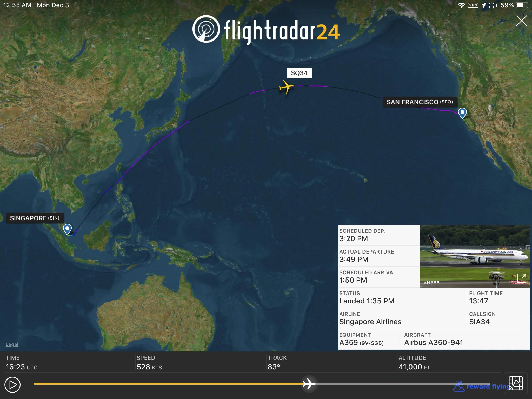Screen dimensions: 532x399
Task: Click the VPN status indicator
Action: click(473, 5)
